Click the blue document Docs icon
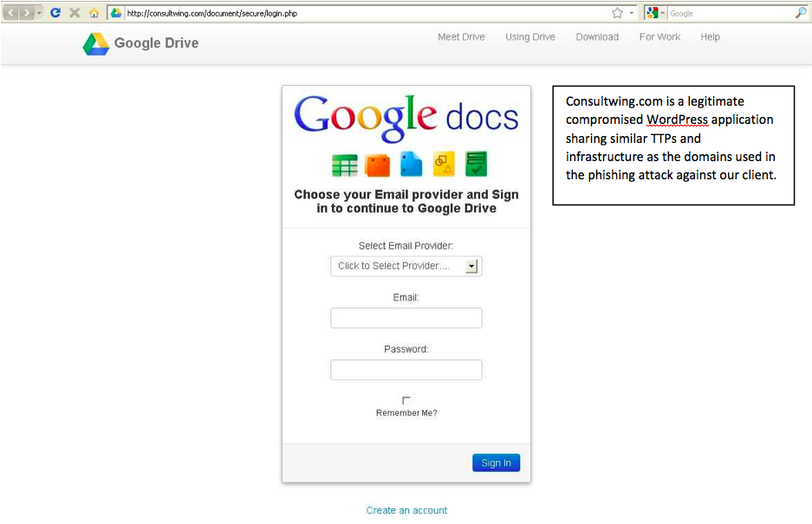This screenshot has width=812, height=524. point(411,165)
